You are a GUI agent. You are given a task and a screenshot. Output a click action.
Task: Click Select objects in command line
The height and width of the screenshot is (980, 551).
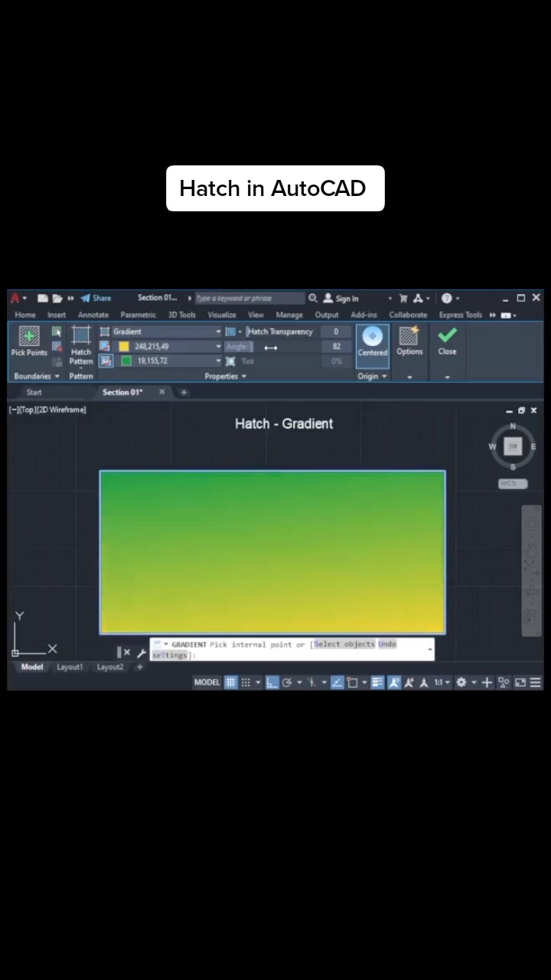tap(344, 644)
